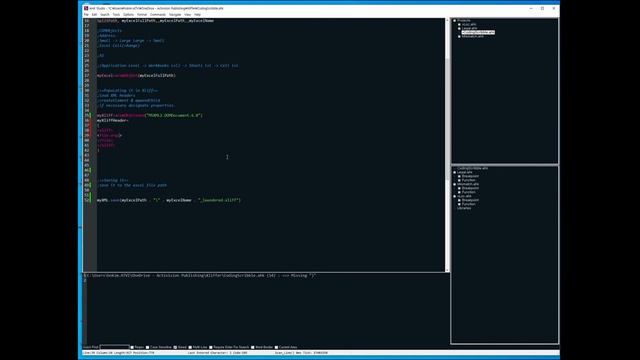Collapse xLoc.ahk node in code explorer

455,196
